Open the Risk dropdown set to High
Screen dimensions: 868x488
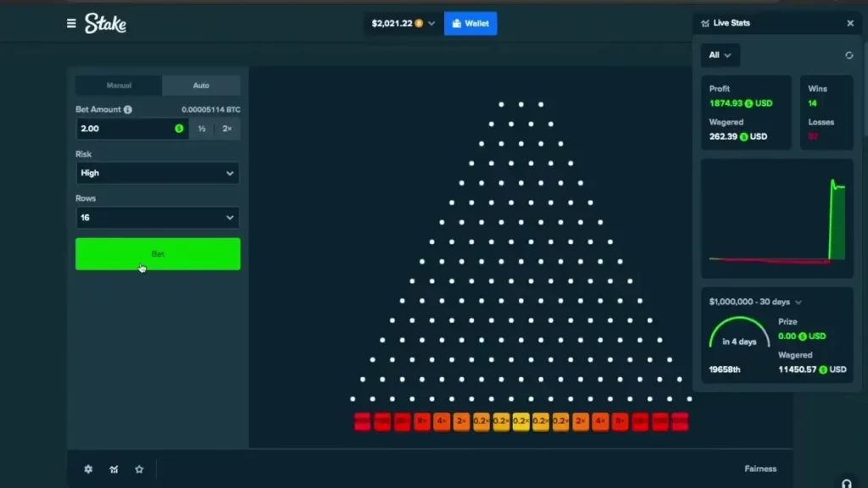tap(158, 173)
